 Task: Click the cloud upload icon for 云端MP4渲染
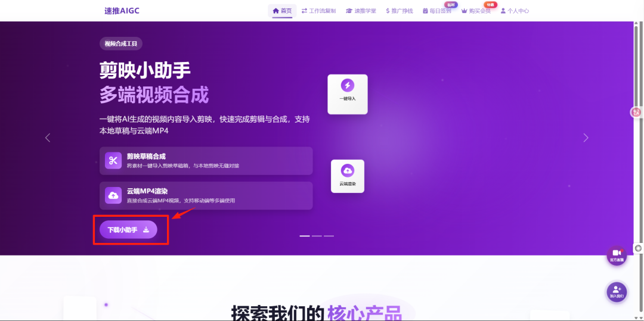point(113,195)
